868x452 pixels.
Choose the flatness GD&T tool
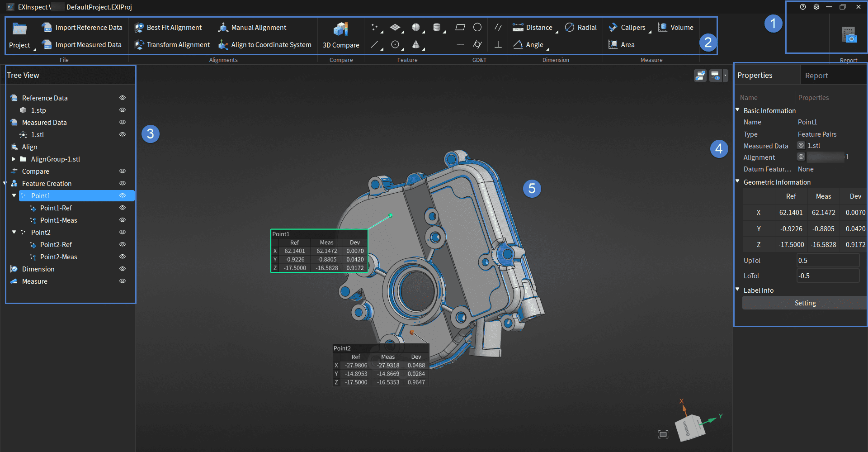click(x=460, y=28)
